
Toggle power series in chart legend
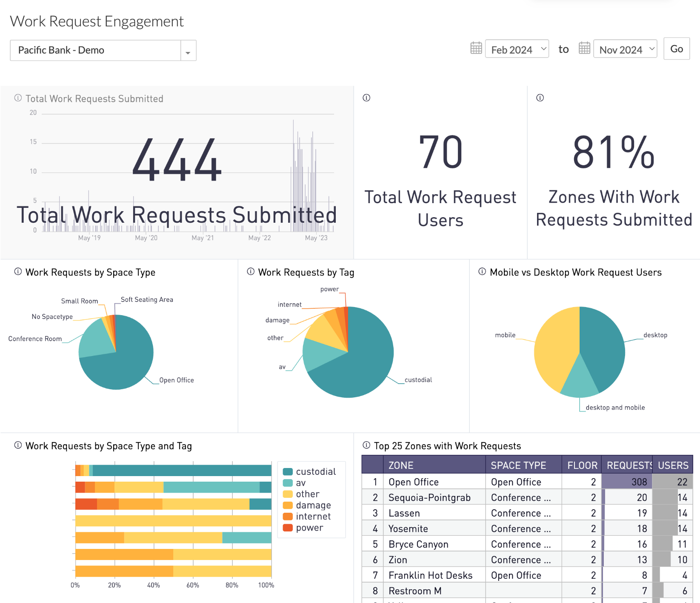(x=303, y=528)
